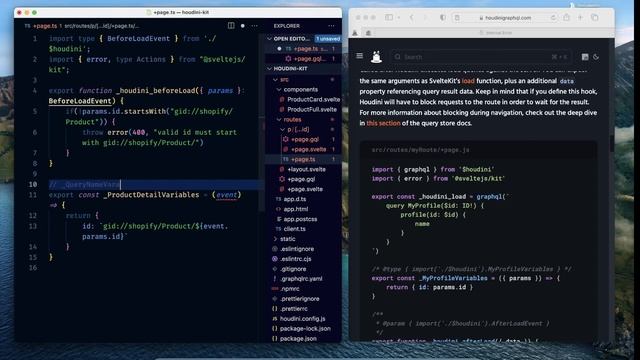The image size is (640, 360).
Task: Collapse the OPEN EDITORS section
Action: click(x=269, y=39)
